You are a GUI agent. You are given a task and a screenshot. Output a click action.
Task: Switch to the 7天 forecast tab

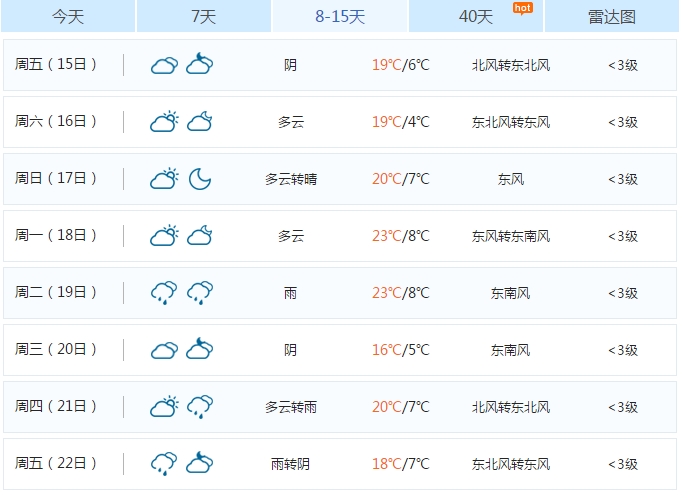204,16
